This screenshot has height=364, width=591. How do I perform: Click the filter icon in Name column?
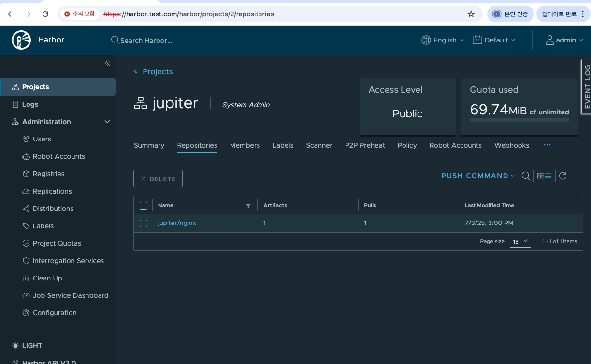(x=248, y=206)
